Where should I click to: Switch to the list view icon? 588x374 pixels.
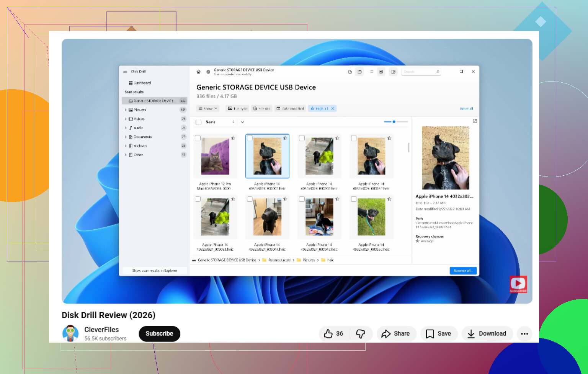click(x=371, y=72)
